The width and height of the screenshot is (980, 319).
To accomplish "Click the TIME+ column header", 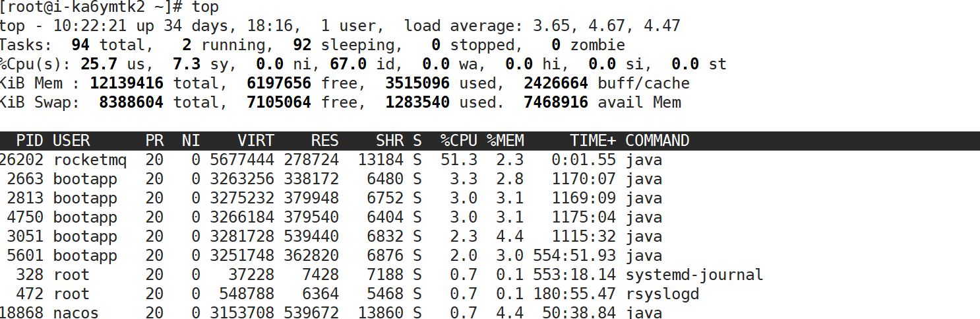I will 593,141.
